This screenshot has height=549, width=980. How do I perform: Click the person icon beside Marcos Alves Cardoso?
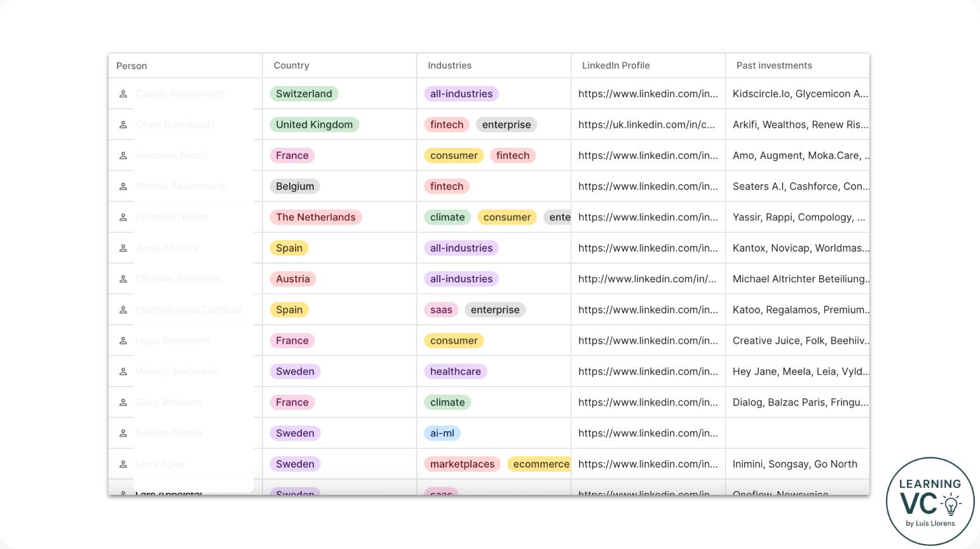[x=123, y=310]
